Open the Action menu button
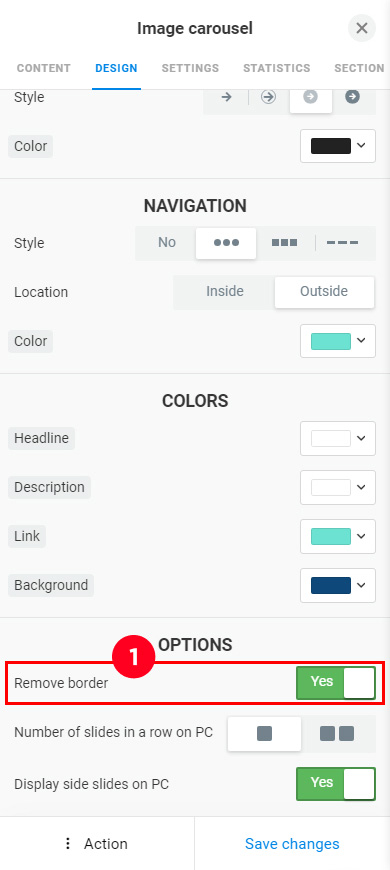 click(x=97, y=844)
